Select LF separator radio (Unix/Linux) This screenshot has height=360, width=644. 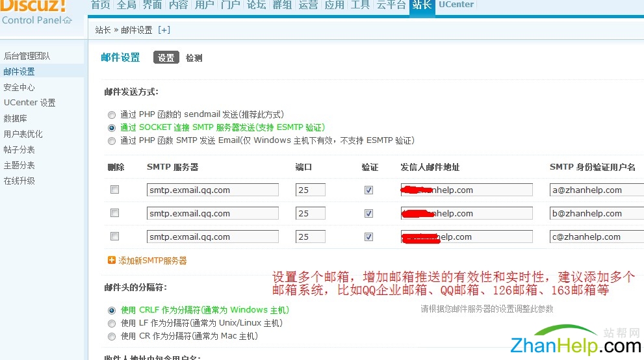[112, 324]
